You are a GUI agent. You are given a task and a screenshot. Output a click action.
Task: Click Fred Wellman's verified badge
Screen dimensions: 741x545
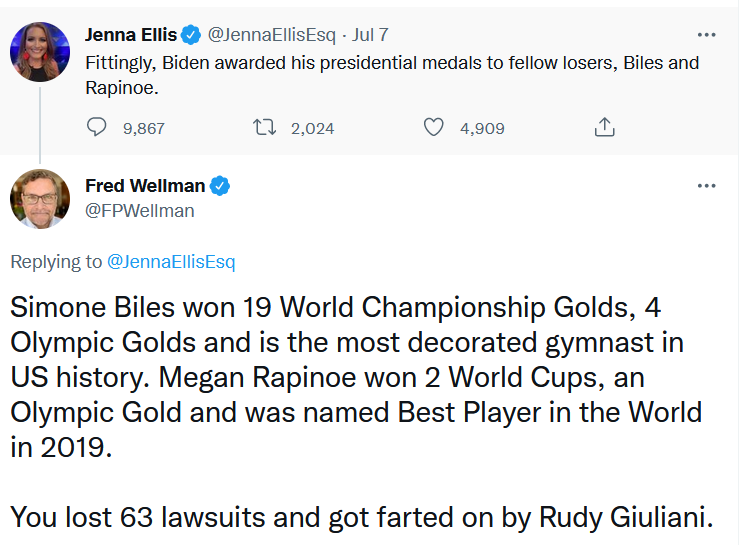[220, 186]
